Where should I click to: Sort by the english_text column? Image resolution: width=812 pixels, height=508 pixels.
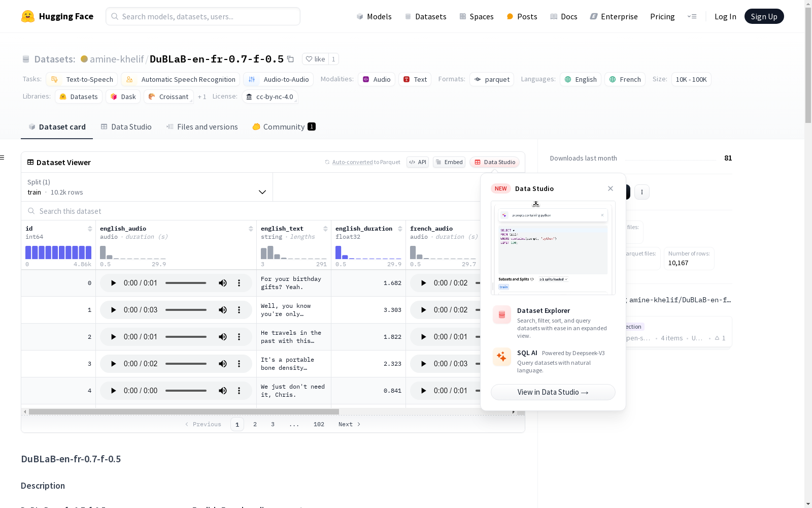click(x=325, y=229)
